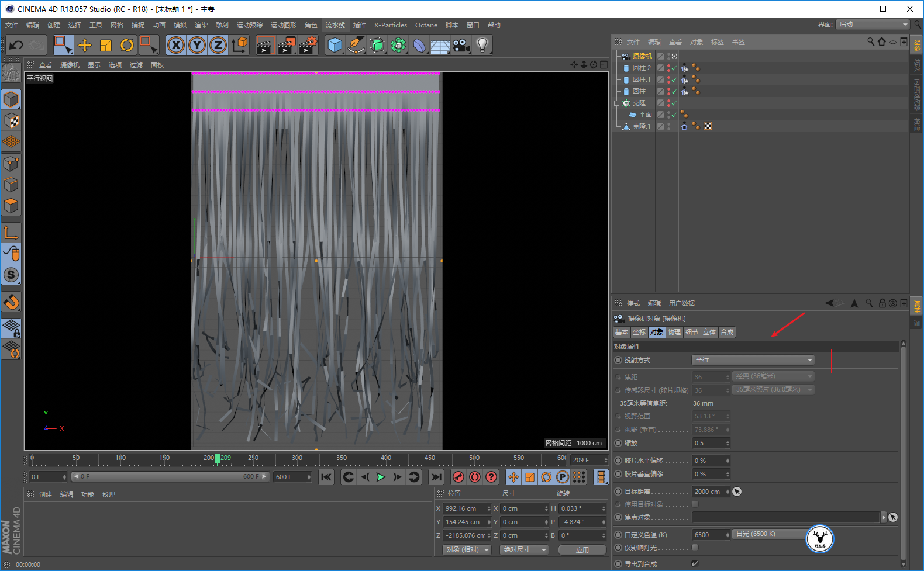Open the 界面 layout dropdown showing 启动
Screen dimensions: 924x571
873,25
